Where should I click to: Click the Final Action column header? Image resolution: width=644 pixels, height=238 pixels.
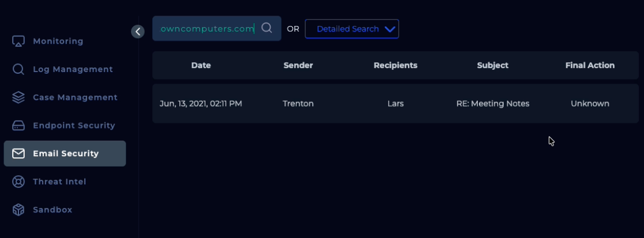click(x=590, y=65)
